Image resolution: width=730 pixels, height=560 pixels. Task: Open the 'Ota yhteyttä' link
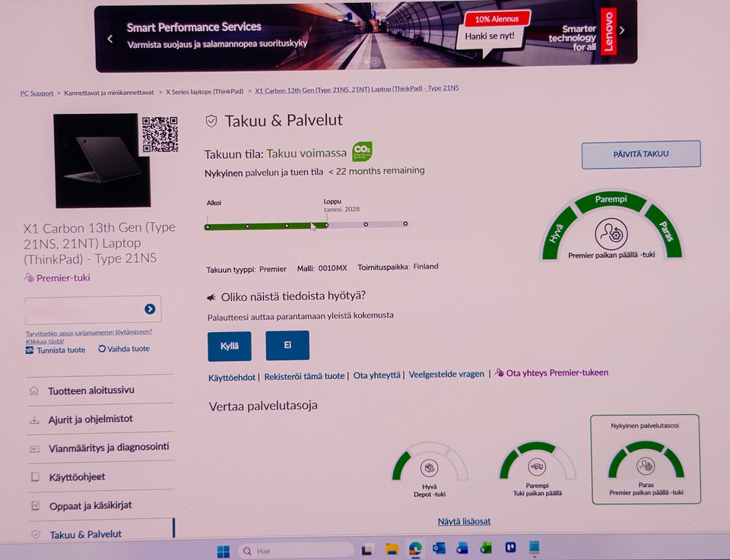[x=376, y=375]
